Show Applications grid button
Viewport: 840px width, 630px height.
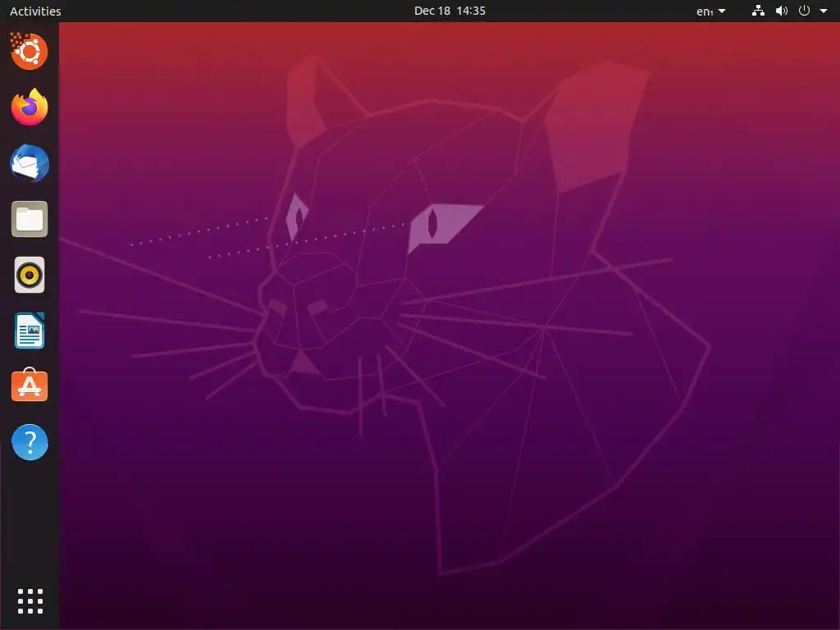[x=30, y=601]
